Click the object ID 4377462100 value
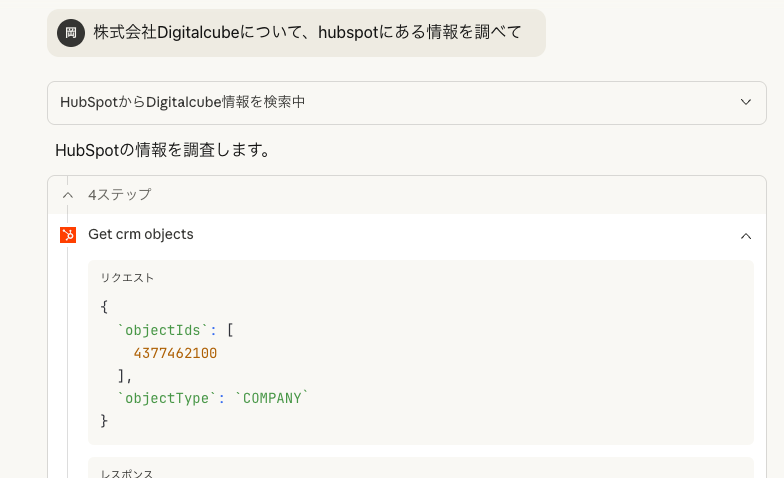The height and width of the screenshot is (478, 784). point(175,354)
